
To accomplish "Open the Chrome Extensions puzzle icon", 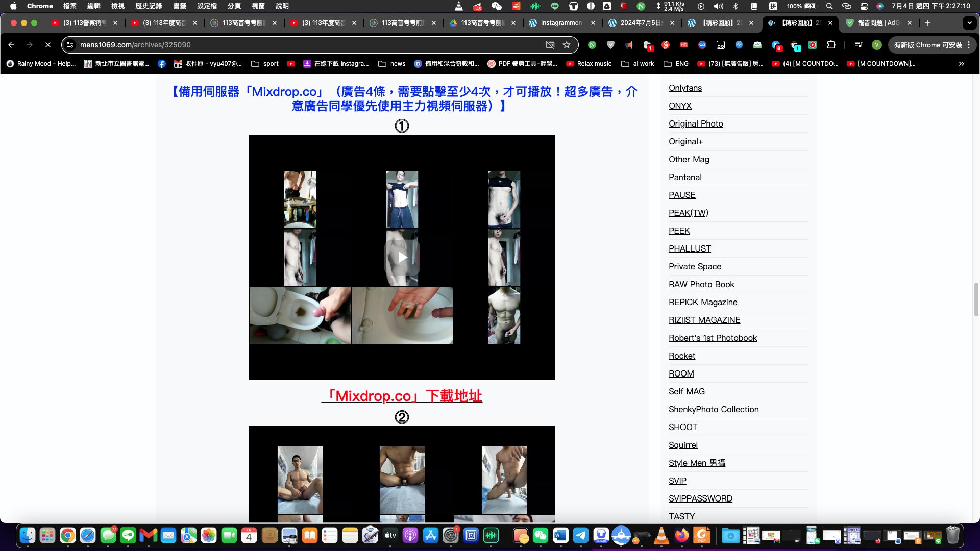I will point(831,45).
